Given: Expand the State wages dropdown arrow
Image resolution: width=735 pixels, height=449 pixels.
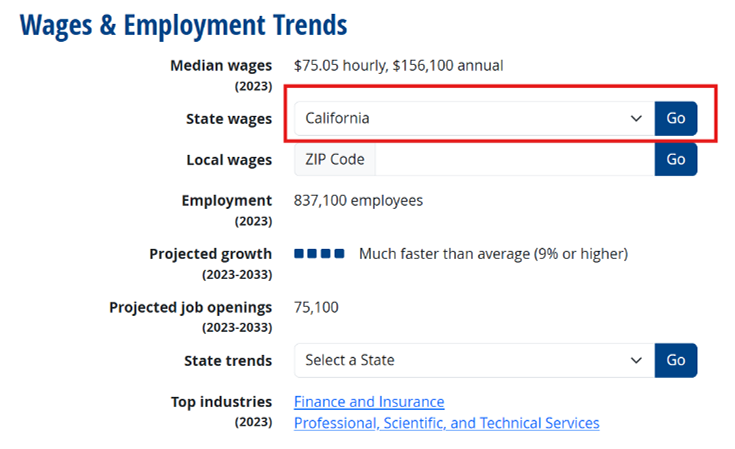Looking at the screenshot, I should [635, 118].
